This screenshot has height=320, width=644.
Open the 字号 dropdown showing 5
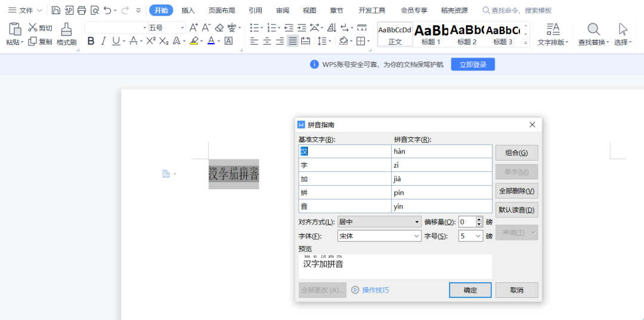(471, 236)
